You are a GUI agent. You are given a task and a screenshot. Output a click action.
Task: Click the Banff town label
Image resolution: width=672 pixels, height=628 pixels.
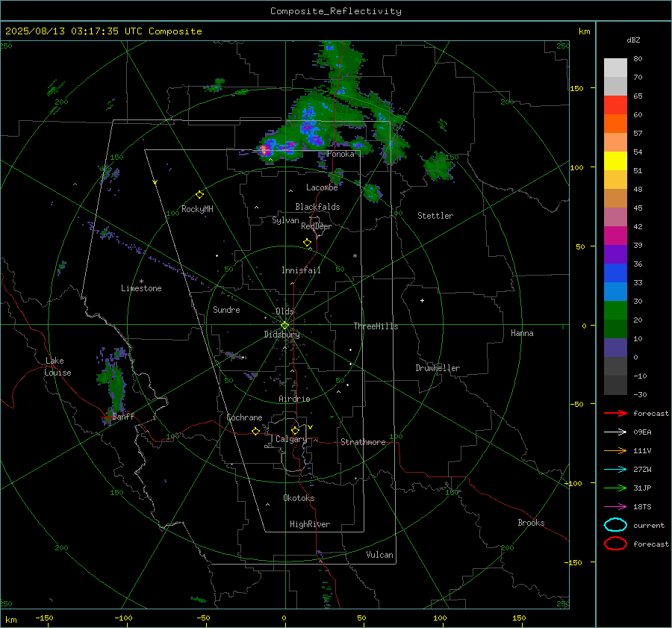[x=123, y=416]
